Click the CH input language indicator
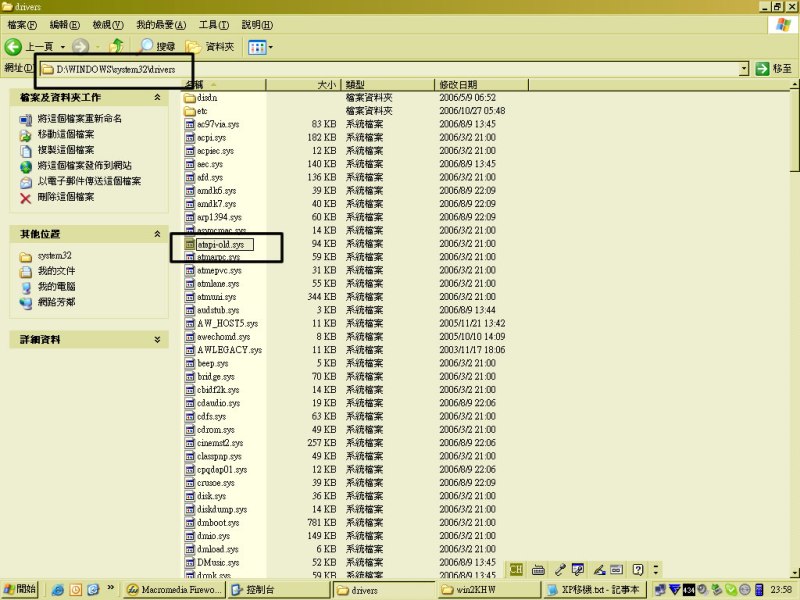 tap(516, 569)
